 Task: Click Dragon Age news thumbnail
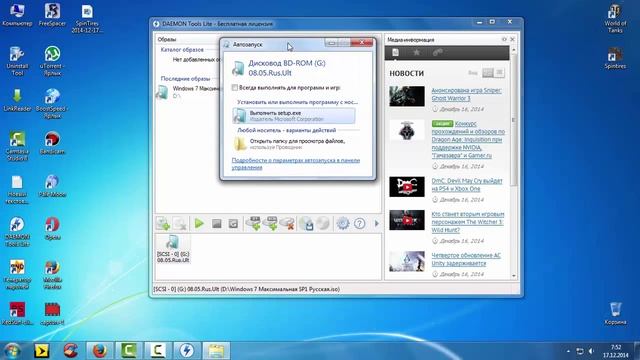click(x=407, y=130)
